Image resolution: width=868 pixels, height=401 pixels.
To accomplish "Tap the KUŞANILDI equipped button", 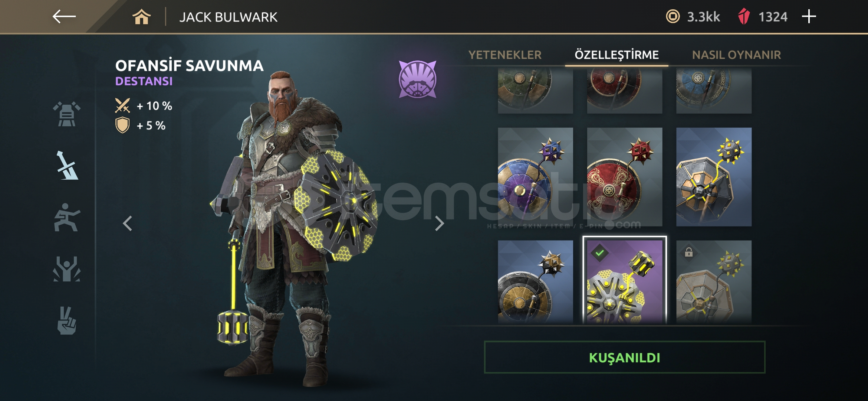I will point(625,357).
